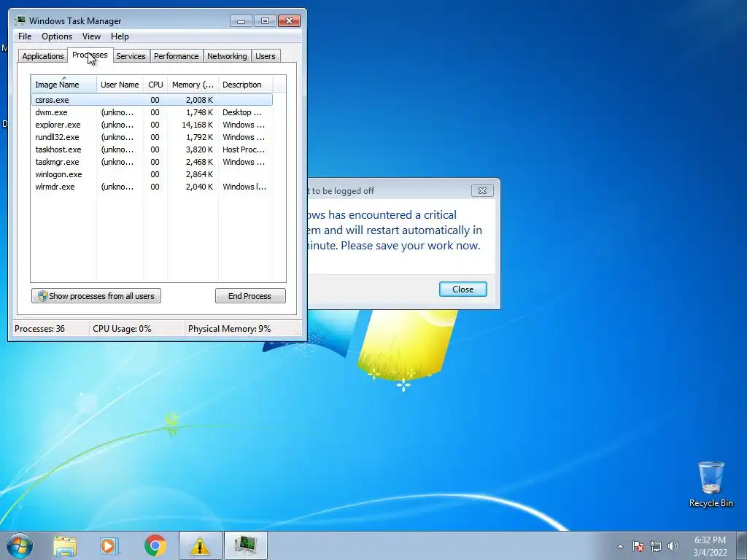
Task: Click the Close button in logoff dialog
Action: tap(463, 289)
